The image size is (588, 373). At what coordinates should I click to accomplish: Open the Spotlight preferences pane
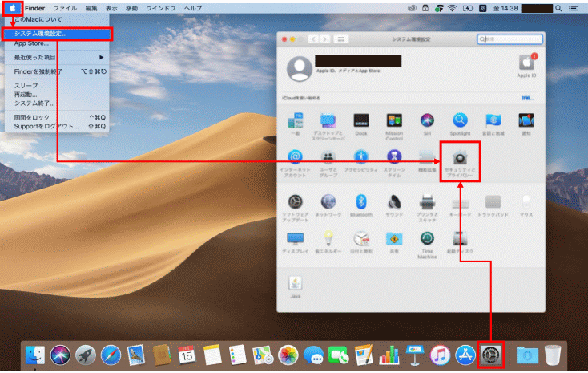(460, 120)
